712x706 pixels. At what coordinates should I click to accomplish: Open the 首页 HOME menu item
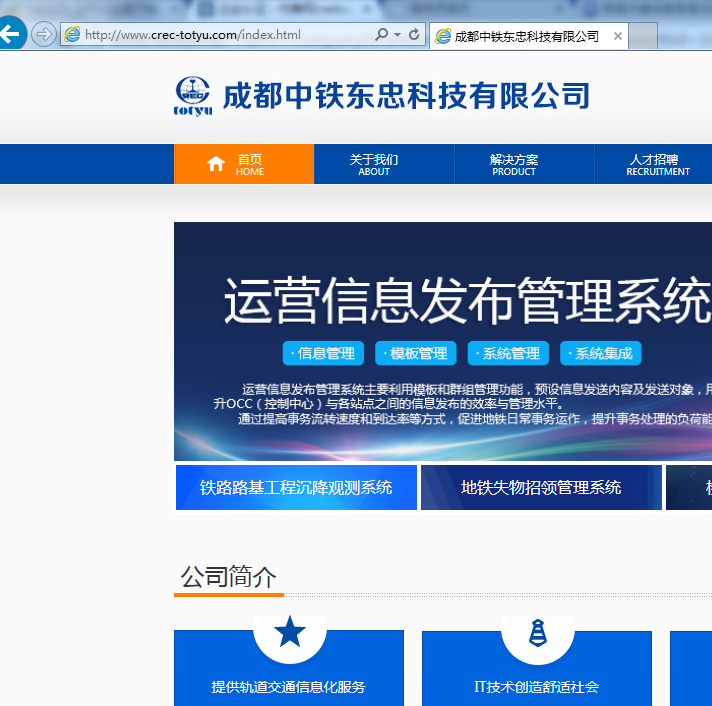tap(244, 164)
